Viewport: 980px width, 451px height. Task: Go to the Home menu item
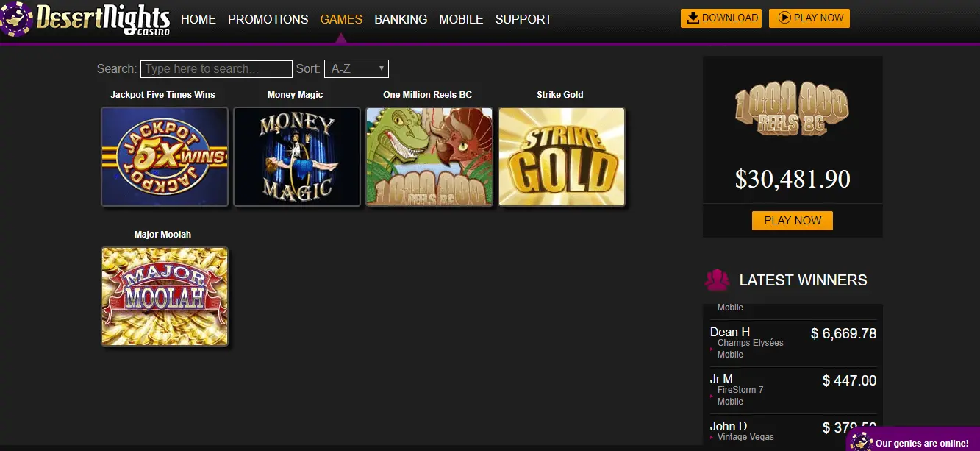(x=198, y=19)
